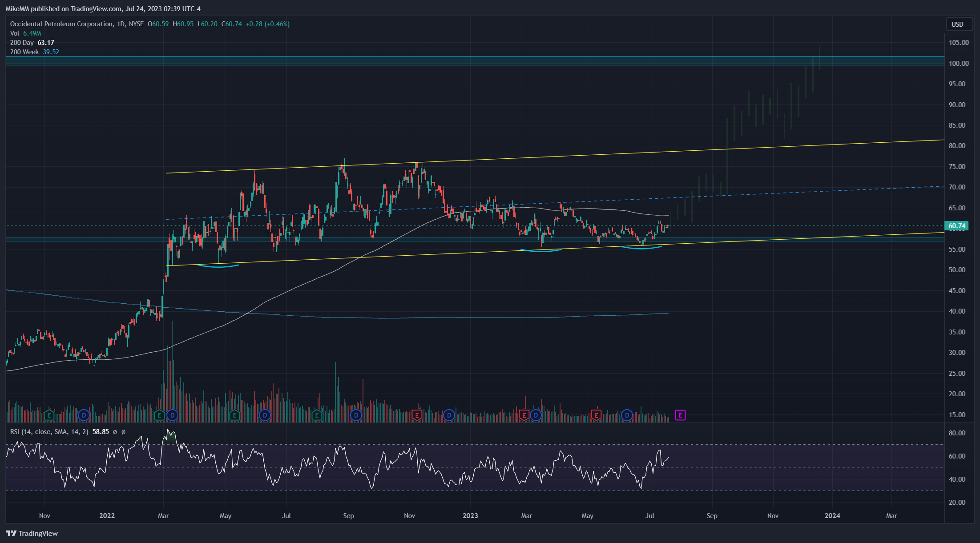This screenshot has width=980, height=543.
Task: Select the 200 Day 63.17 indicator legend
Action: (32, 43)
